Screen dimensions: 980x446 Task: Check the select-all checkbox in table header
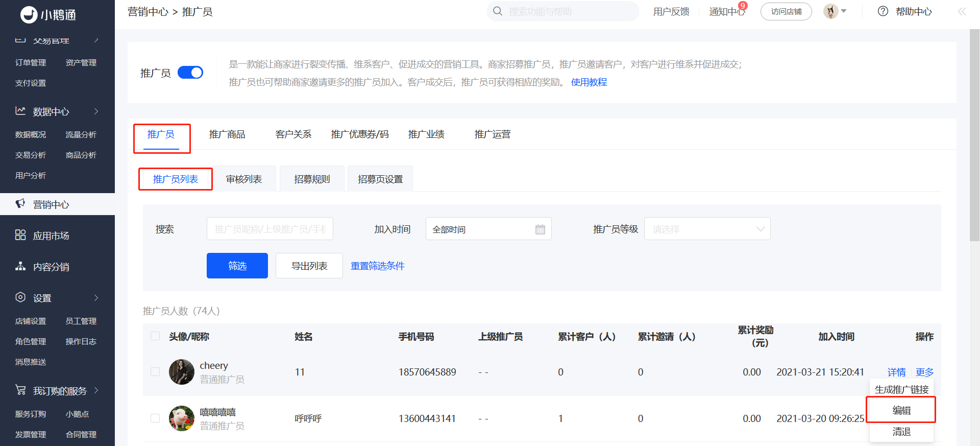[155, 336]
